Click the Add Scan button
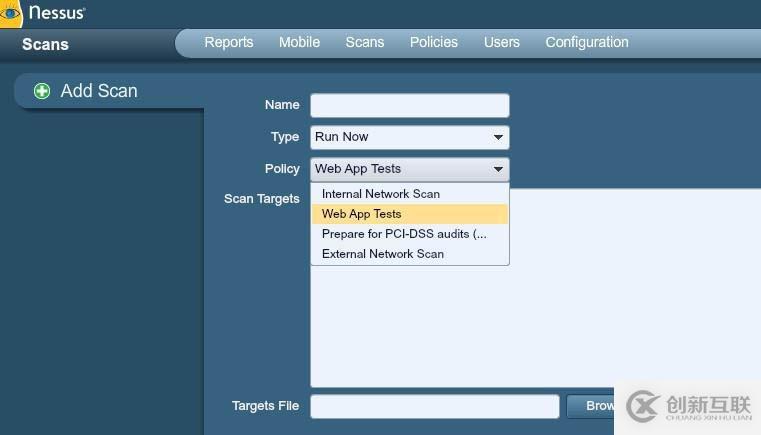Image resolution: width=761 pixels, height=435 pixels. (x=99, y=91)
